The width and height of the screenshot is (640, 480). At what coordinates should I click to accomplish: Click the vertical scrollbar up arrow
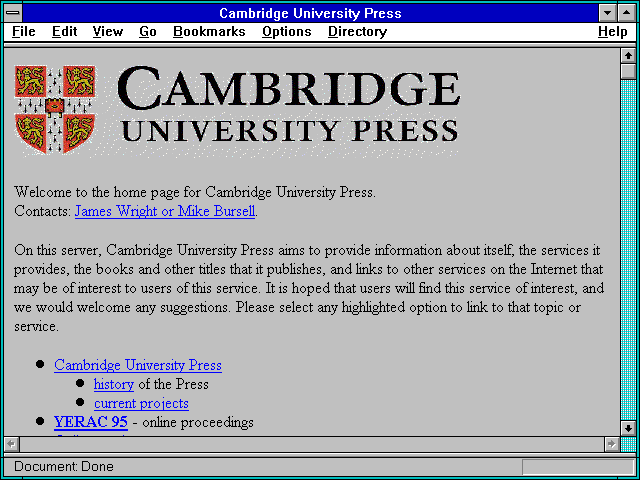628,56
